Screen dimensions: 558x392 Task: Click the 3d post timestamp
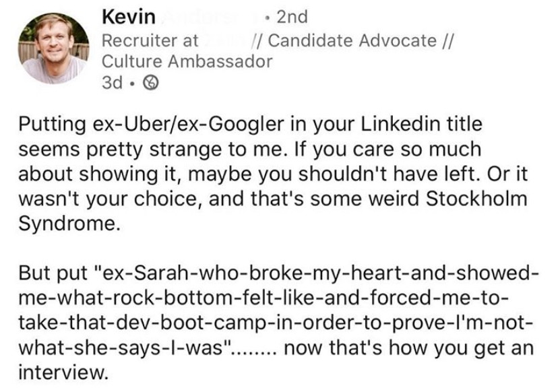[113, 83]
